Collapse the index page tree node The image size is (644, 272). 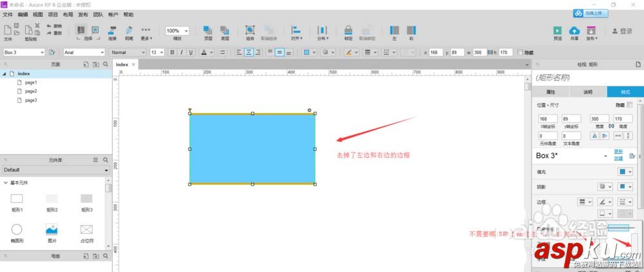pos(5,73)
